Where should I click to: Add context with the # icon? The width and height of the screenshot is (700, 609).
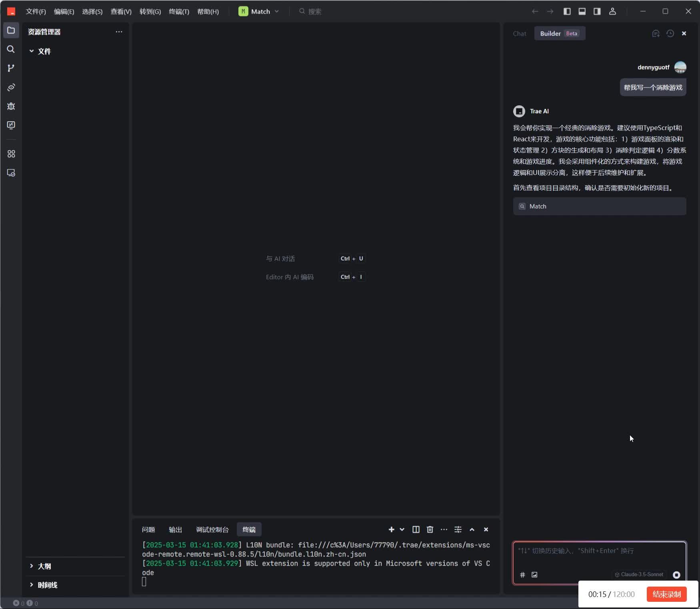tap(522, 575)
